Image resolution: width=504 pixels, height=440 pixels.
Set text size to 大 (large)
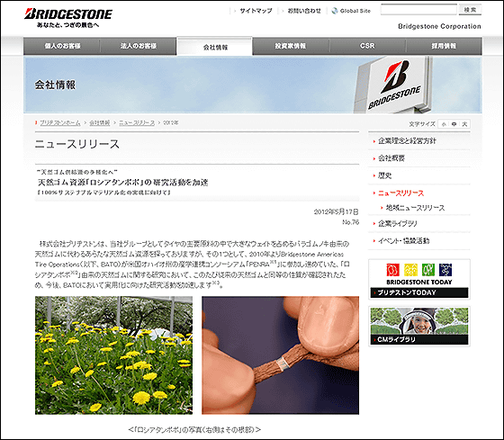464,124
